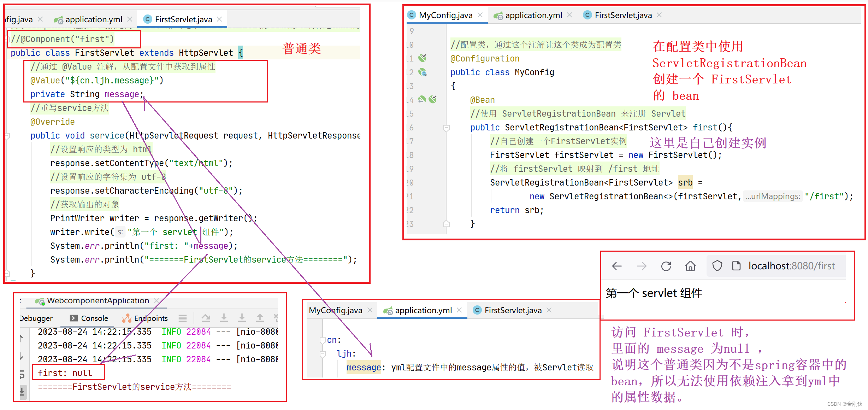
Task: Open MyConfig.java tab in bottom editor
Action: coord(335,310)
